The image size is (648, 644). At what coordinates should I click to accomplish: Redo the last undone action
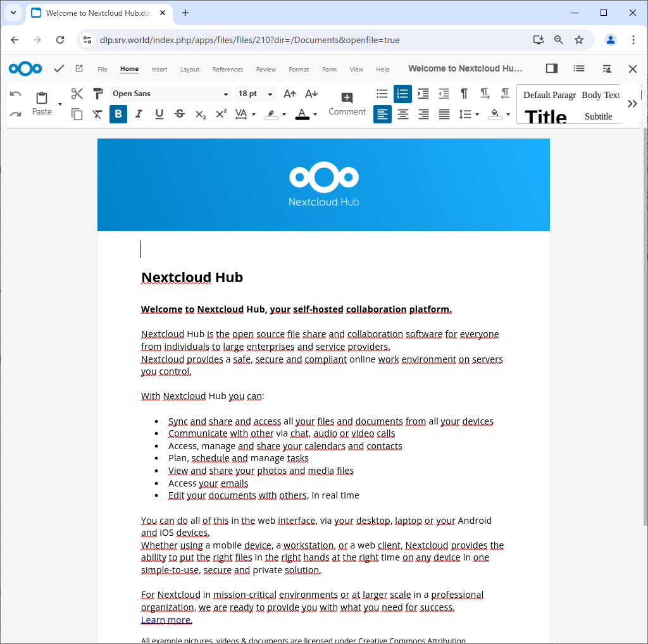[15, 114]
